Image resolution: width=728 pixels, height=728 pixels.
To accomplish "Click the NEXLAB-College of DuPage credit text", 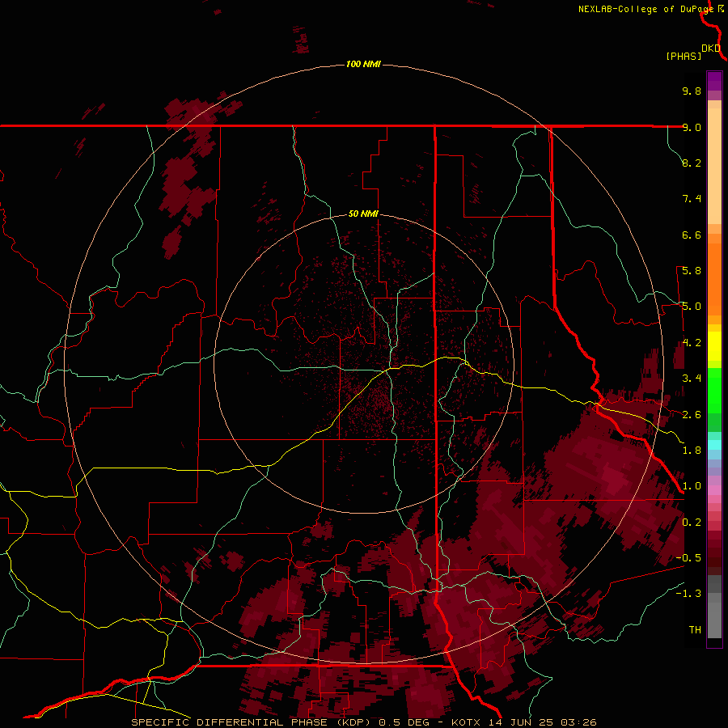I will click(645, 9).
